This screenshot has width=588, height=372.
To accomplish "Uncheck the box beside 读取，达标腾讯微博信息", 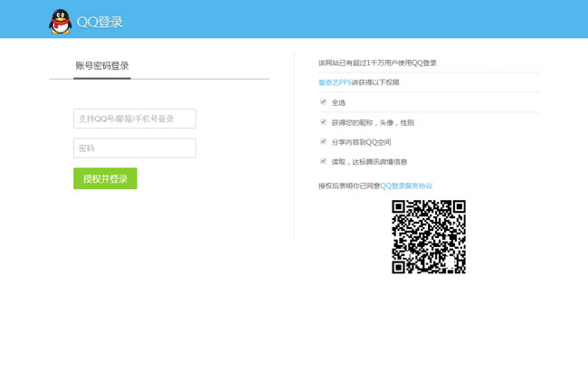I will click(x=323, y=161).
